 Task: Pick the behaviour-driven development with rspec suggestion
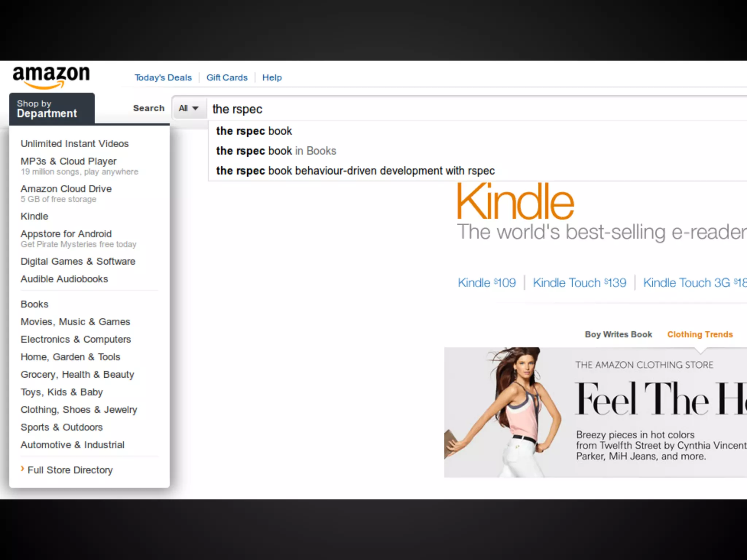pyautogui.click(x=355, y=171)
